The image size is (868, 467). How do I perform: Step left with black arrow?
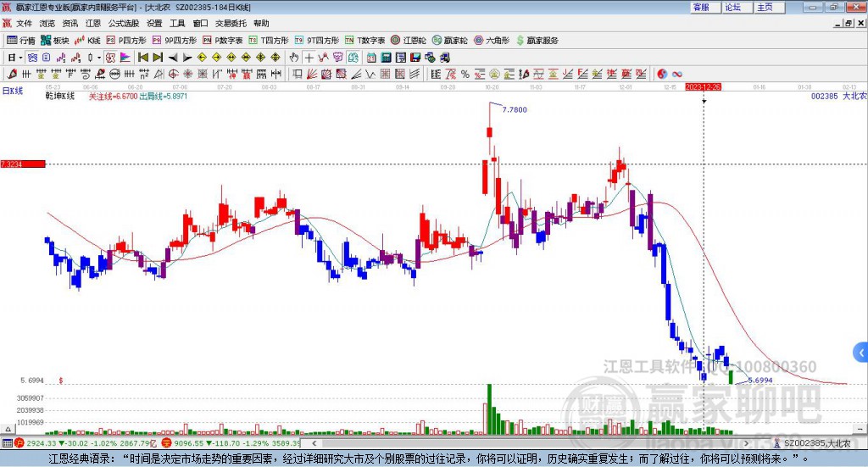(x=173, y=58)
